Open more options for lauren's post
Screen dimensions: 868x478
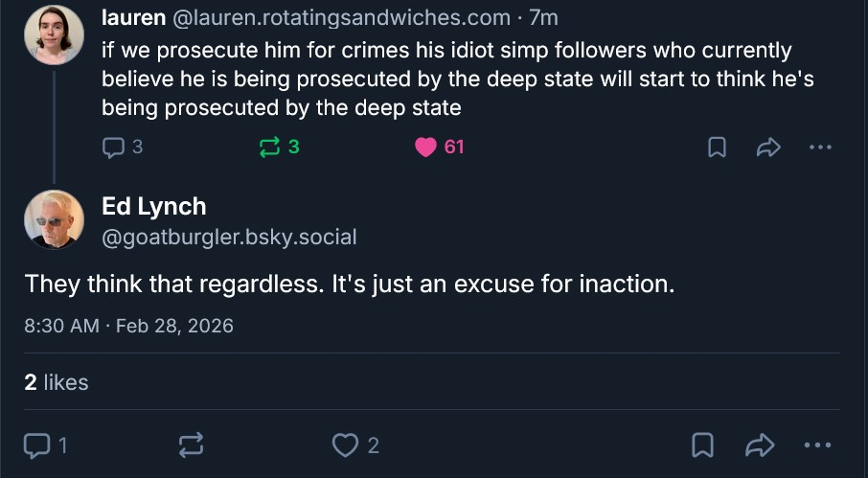(820, 148)
